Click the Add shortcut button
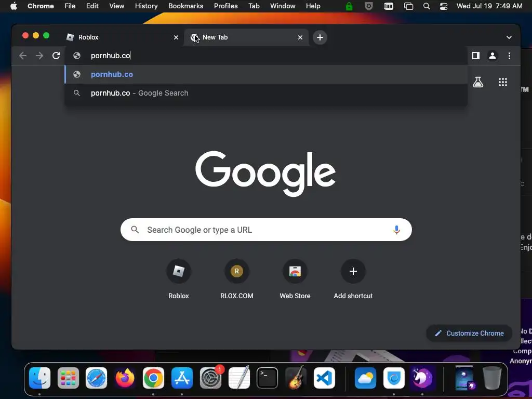 click(353, 279)
